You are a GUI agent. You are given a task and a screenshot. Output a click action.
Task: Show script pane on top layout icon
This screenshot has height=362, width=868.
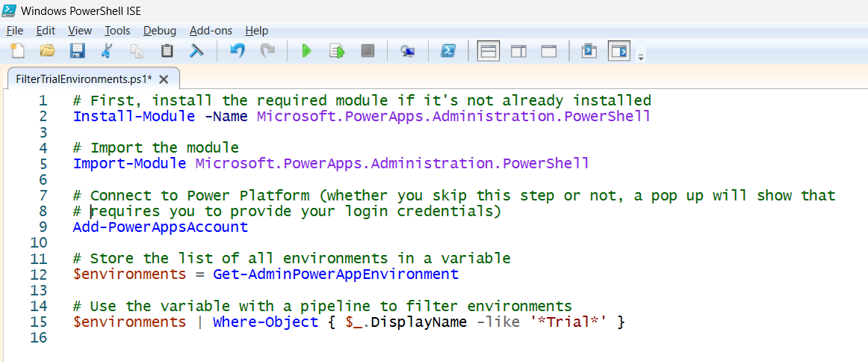(489, 52)
